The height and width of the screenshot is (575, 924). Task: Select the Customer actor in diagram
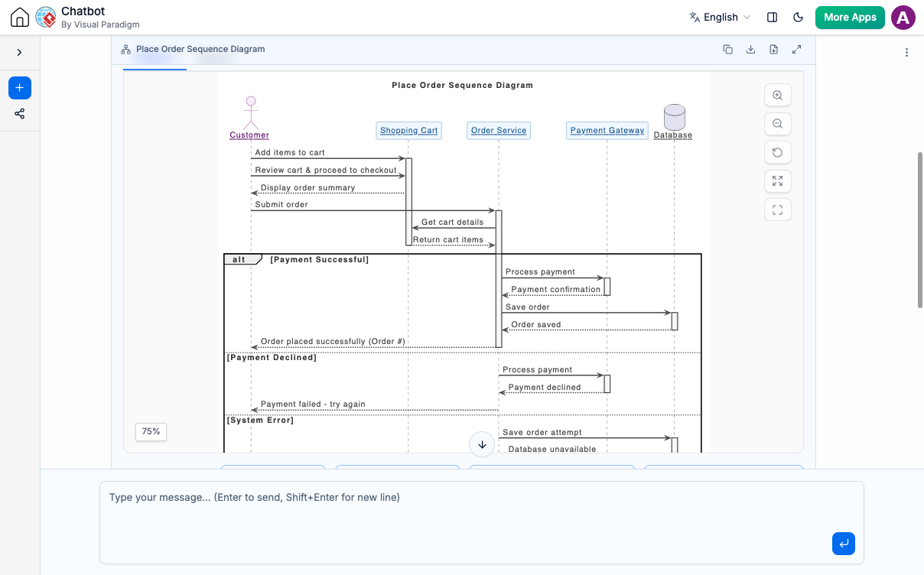coord(249,119)
